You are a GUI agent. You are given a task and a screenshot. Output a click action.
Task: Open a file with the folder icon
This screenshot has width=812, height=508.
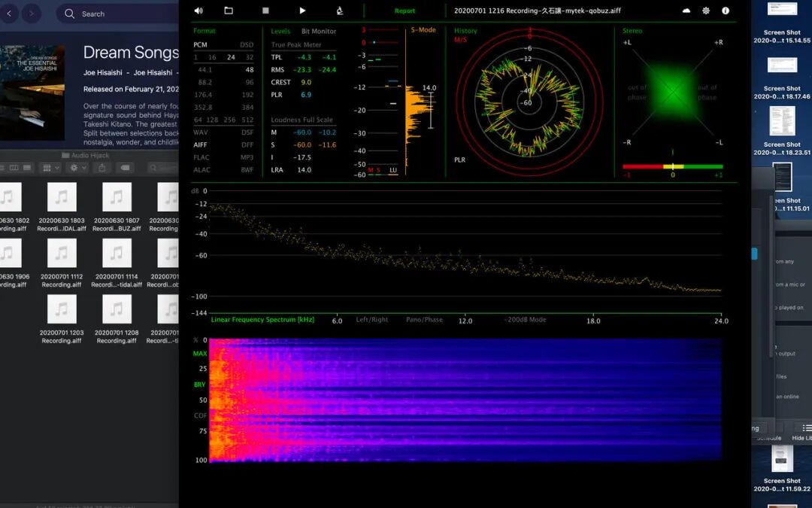(x=229, y=11)
